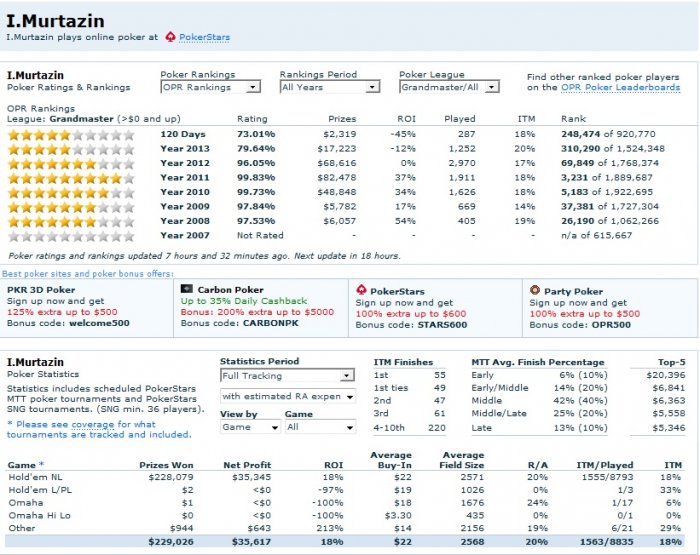This screenshot has height=555, width=700.
Task: Open the Game filter All dropdown
Action: tap(320, 426)
